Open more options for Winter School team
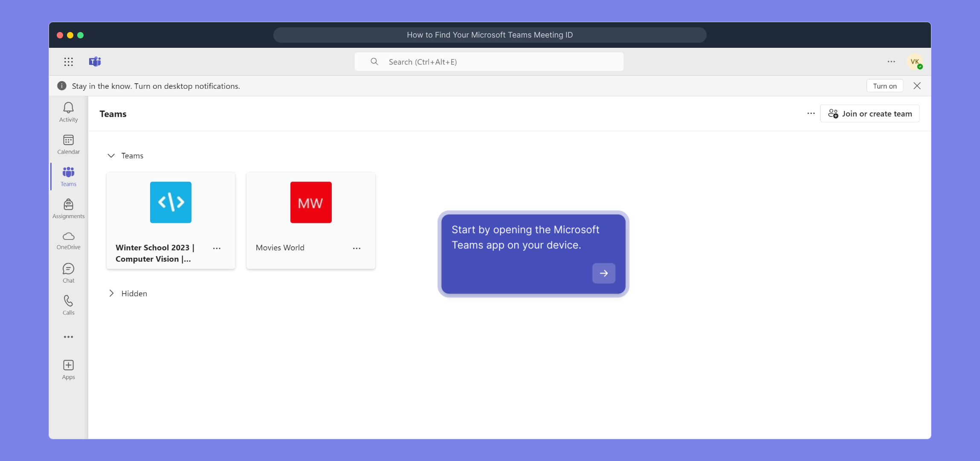Screen dimensions: 980x461 click(217, 248)
